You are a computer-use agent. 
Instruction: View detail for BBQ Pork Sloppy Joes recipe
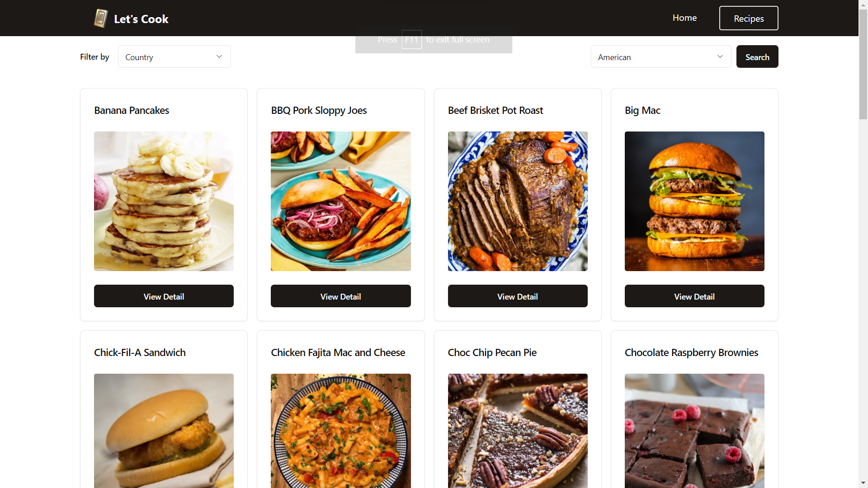click(340, 296)
